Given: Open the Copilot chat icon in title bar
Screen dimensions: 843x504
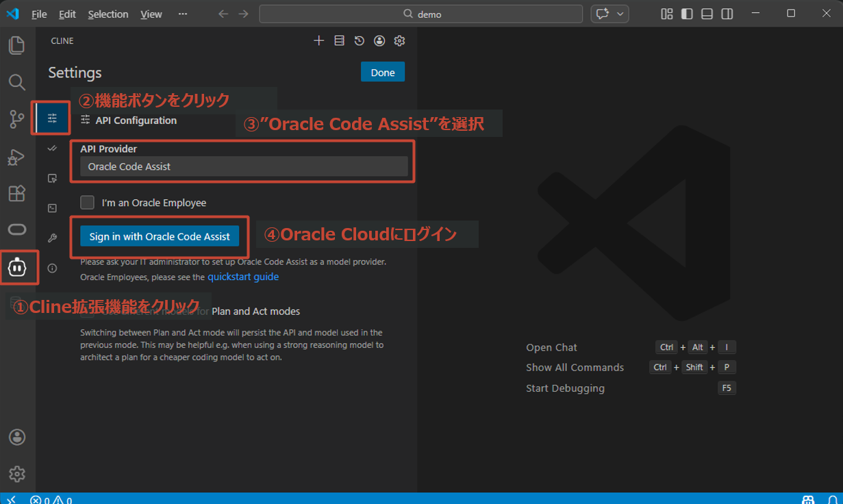Looking at the screenshot, I should point(603,14).
